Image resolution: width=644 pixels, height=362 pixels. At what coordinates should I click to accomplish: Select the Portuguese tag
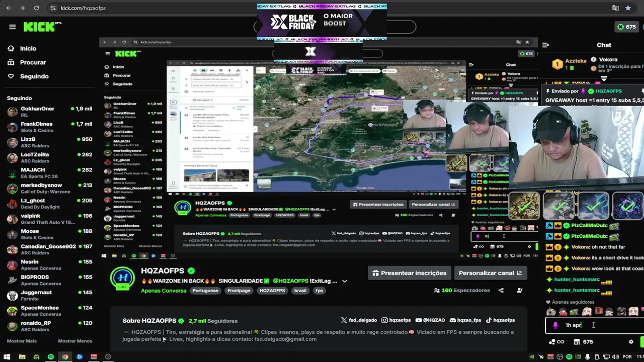(205, 291)
